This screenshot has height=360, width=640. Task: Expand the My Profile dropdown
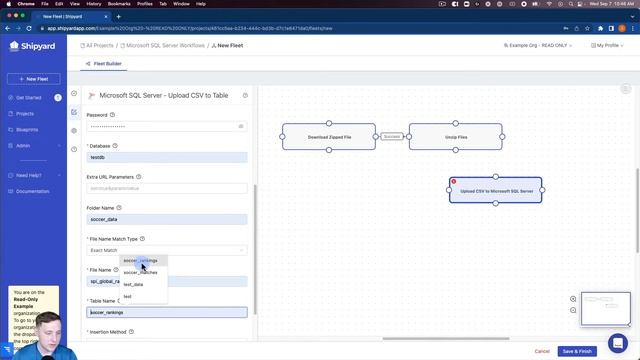(x=607, y=45)
